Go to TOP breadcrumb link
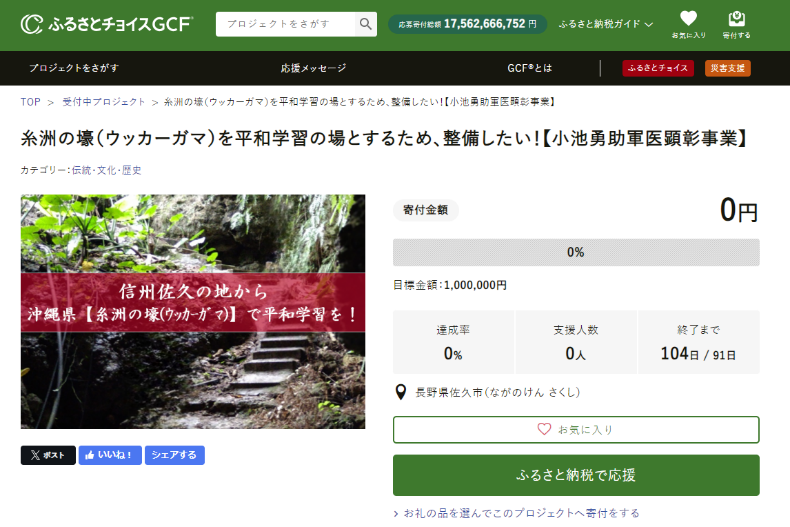This screenshot has height=527, width=790. click(30, 102)
